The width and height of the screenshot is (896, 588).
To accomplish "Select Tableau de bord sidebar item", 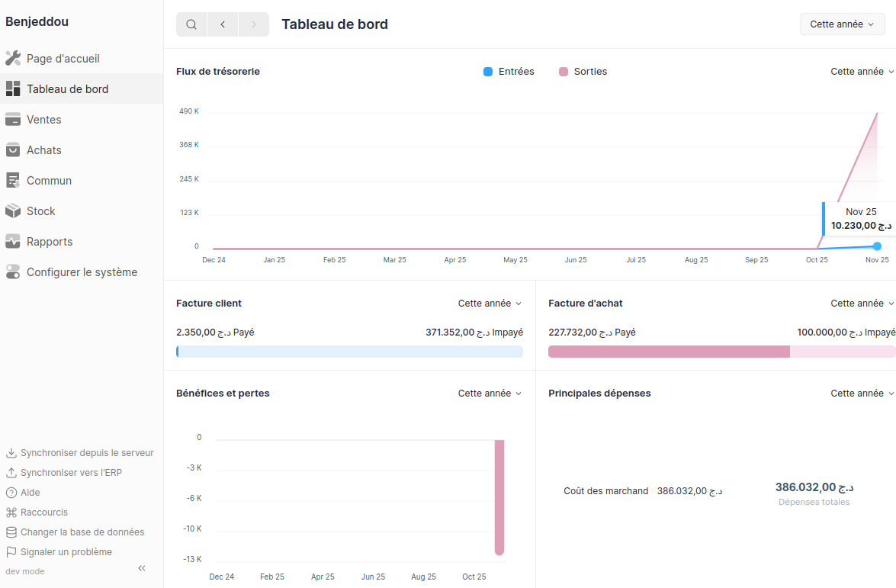I will 67,89.
